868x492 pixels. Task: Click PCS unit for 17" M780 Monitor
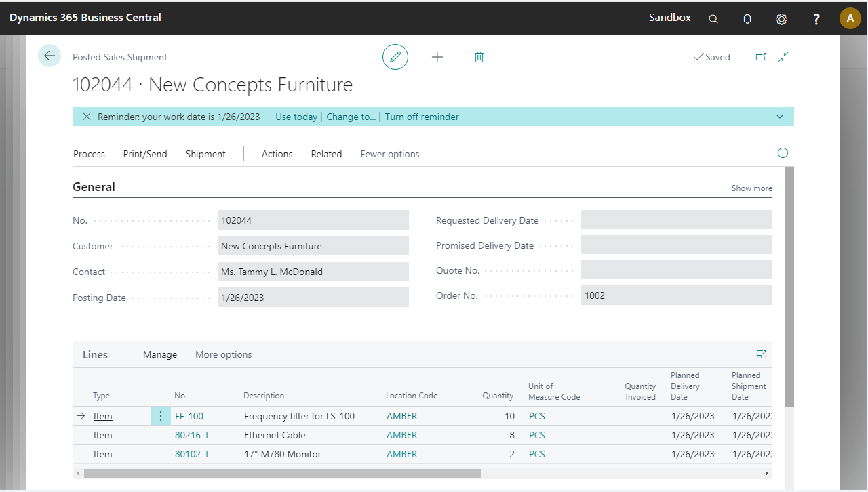(537, 454)
